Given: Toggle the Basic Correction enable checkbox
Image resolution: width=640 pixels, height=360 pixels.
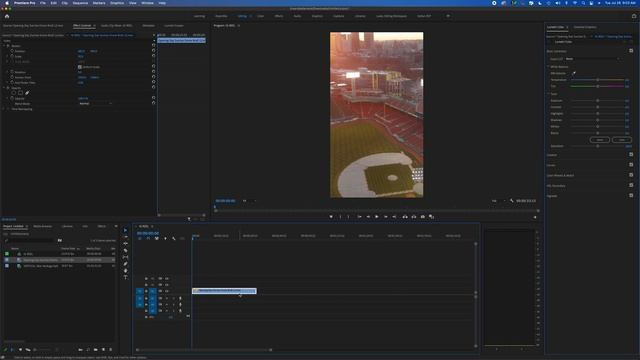Looking at the screenshot, I should pos(631,51).
